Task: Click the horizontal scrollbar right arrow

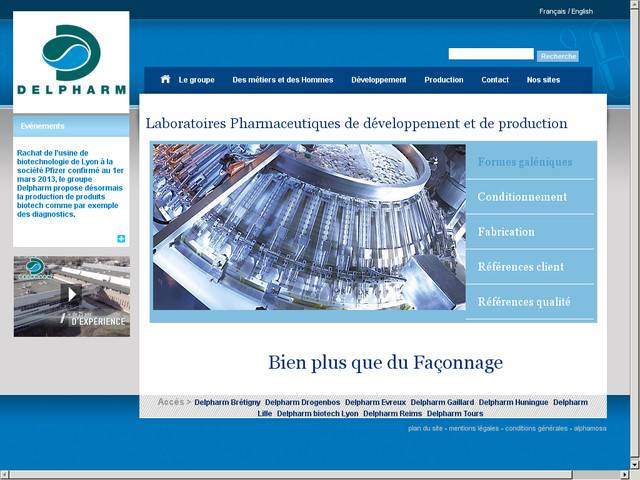Action: [x=625, y=475]
